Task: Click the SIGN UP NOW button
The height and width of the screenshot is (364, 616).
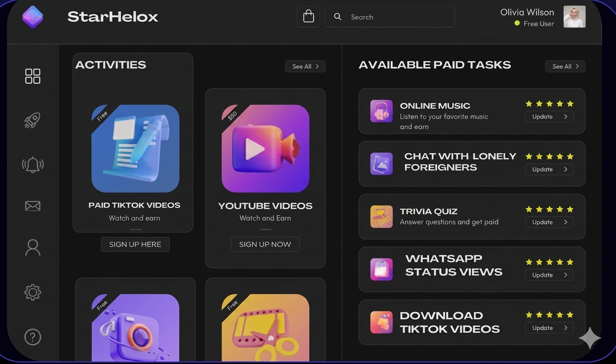Action: tap(265, 244)
